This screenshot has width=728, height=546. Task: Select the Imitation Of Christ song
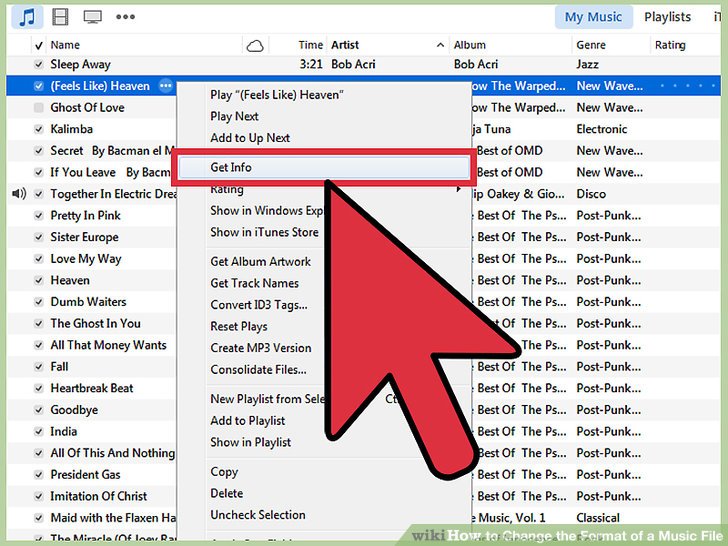(x=98, y=496)
